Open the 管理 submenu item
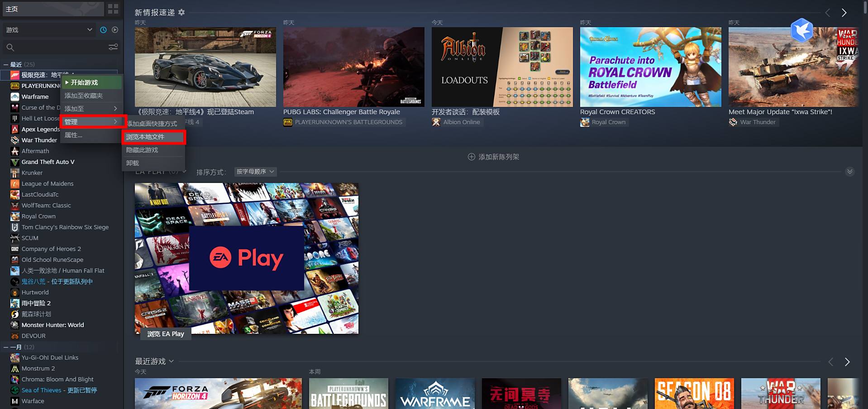 pyautogui.click(x=91, y=122)
